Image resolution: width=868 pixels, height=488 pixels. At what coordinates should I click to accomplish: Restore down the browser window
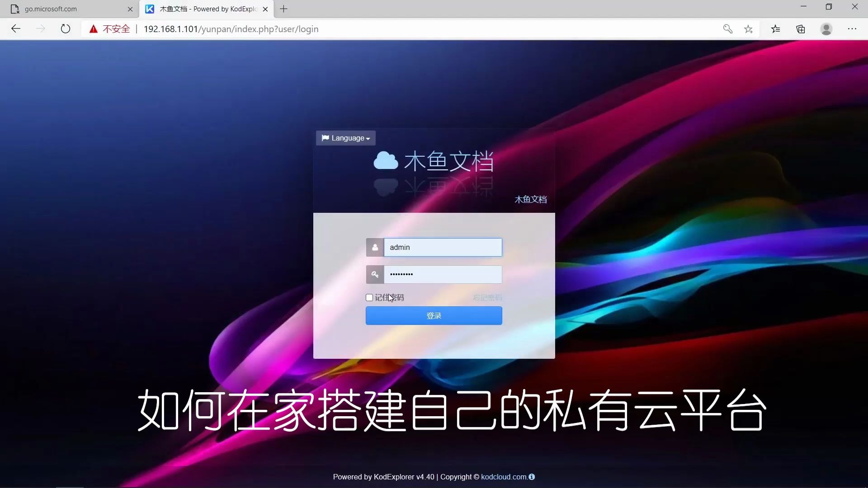pos(829,7)
